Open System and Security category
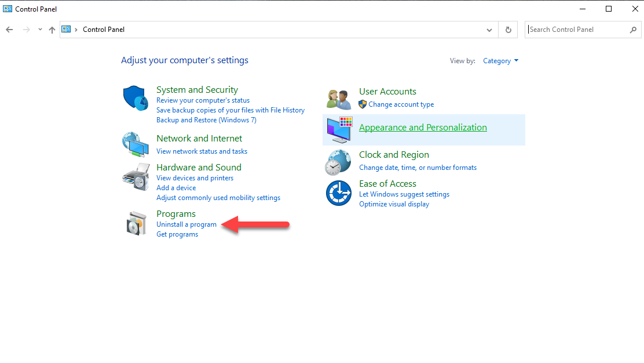This screenshot has height=363, width=644. tap(197, 90)
